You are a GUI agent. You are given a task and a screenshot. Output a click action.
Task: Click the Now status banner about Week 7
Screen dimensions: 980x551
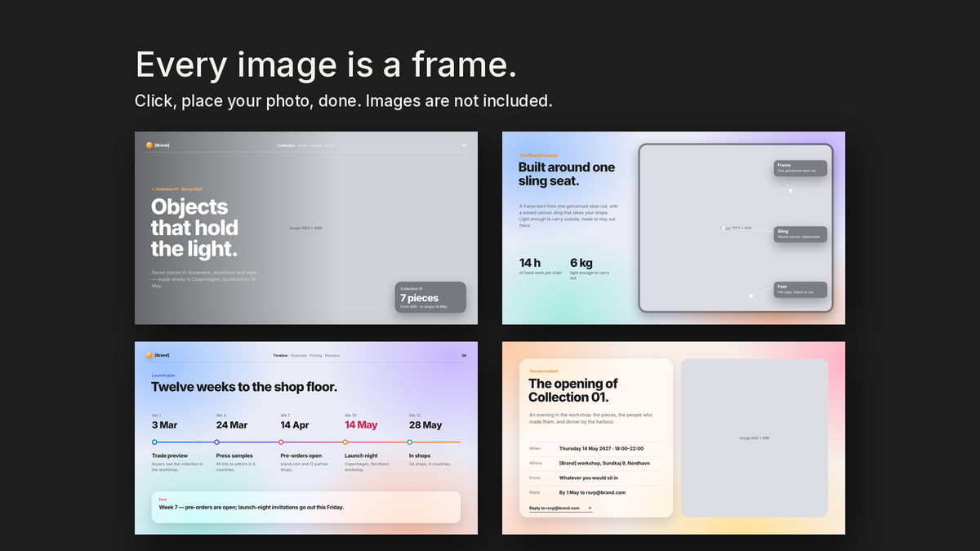[306, 507]
